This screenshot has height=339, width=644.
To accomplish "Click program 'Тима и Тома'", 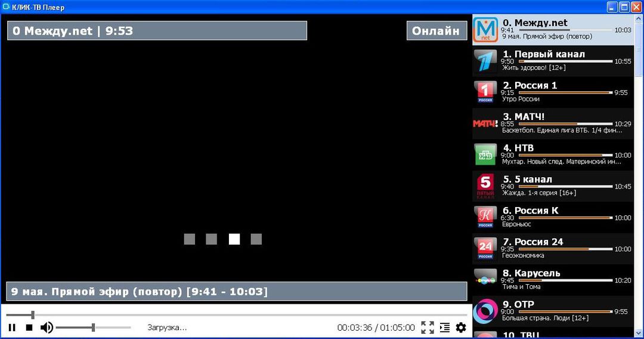I will [x=521, y=287].
